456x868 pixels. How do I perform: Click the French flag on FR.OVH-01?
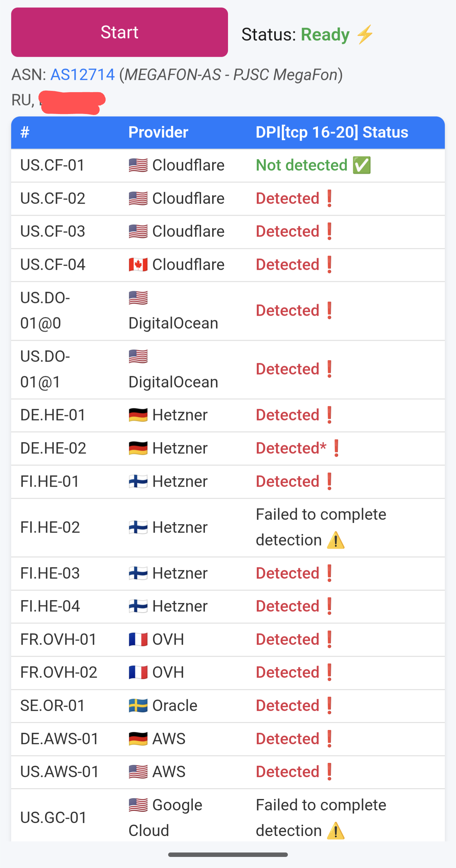(x=138, y=639)
